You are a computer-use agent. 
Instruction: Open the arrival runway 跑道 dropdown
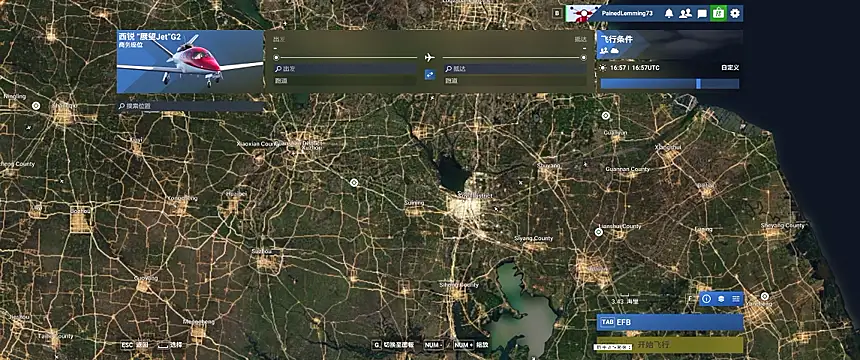[514, 81]
